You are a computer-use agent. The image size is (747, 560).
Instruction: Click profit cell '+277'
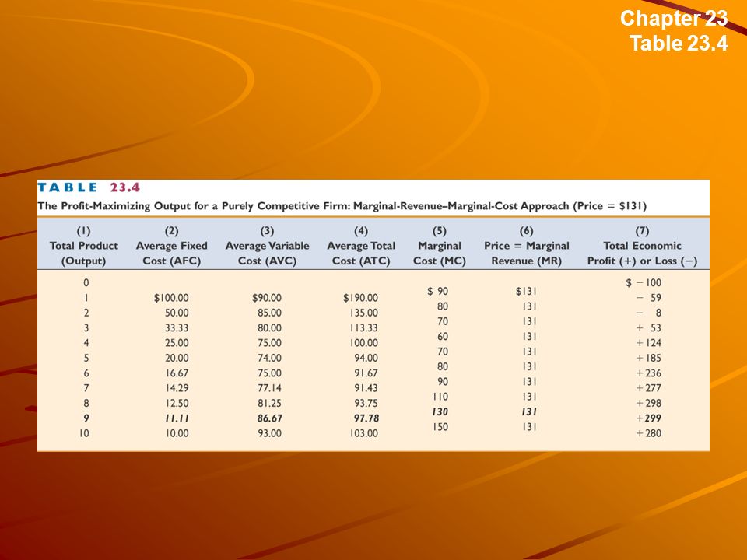pyautogui.click(x=649, y=388)
